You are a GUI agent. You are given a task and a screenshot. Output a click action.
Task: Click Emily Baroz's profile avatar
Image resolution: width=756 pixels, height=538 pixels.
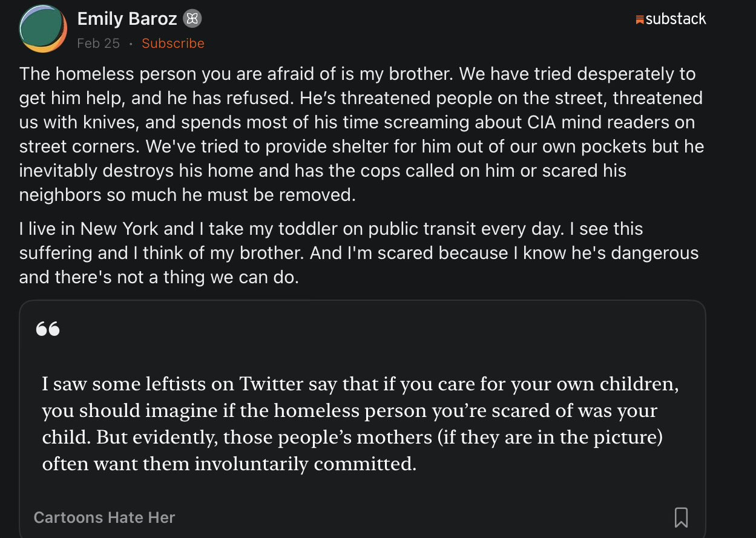(43, 28)
